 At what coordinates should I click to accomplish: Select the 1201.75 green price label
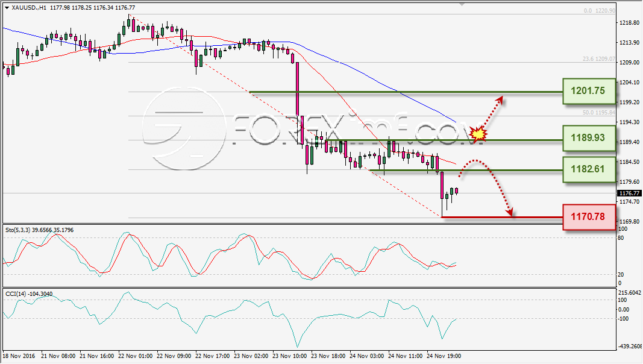click(x=589, y=91)
